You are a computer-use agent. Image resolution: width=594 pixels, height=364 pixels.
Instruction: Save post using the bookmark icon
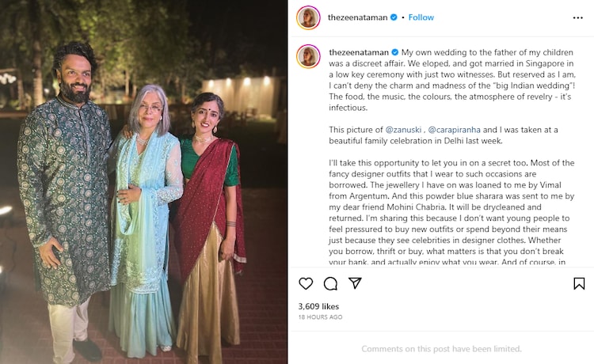point(579,283)
